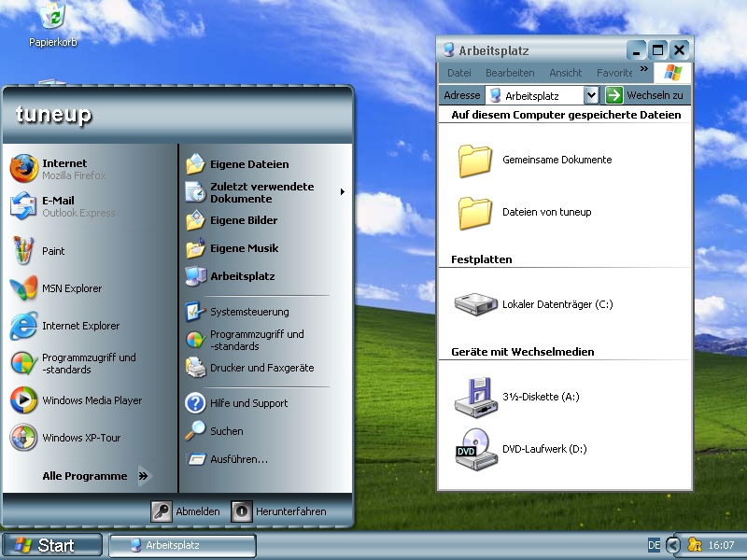Click the Suchen search entry
747x560 pixels.
215,431
